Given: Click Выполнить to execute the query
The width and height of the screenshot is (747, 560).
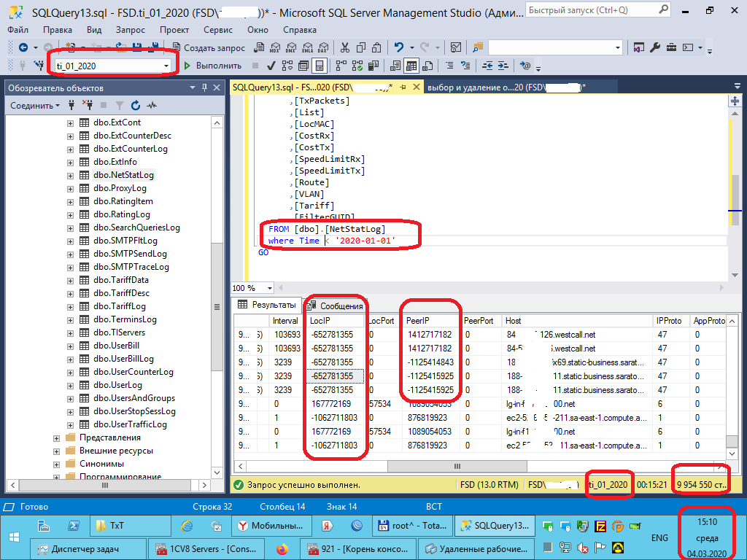Looking at the screenshot, I should coord(212,66).
